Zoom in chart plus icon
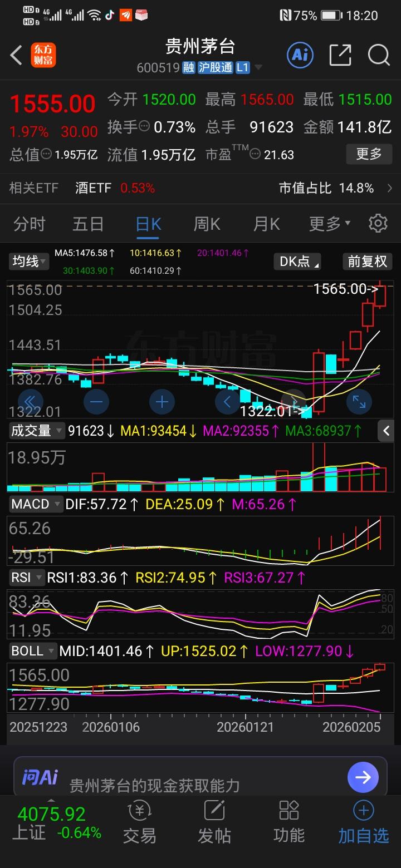 pyautogui.click(x=162, y=401)
